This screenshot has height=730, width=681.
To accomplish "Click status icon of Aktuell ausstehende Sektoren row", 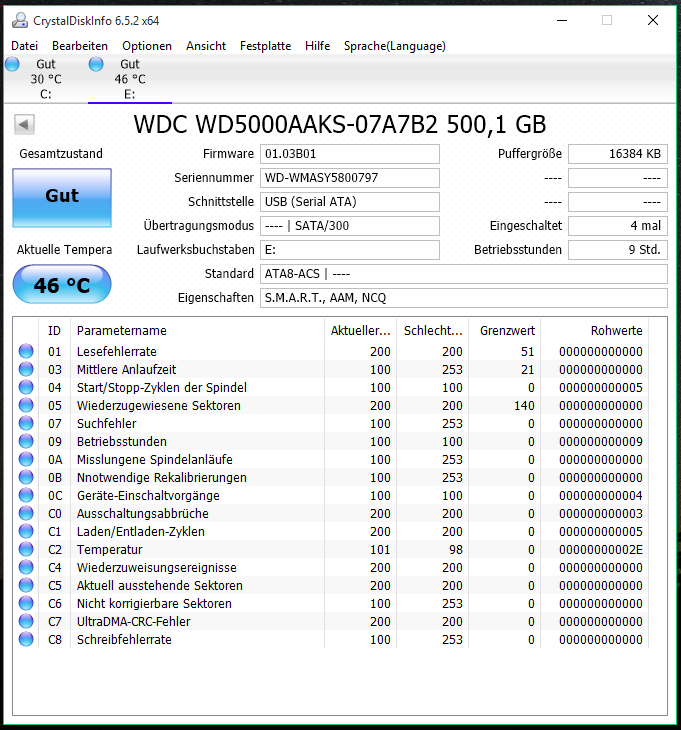I will click(26, 585).
